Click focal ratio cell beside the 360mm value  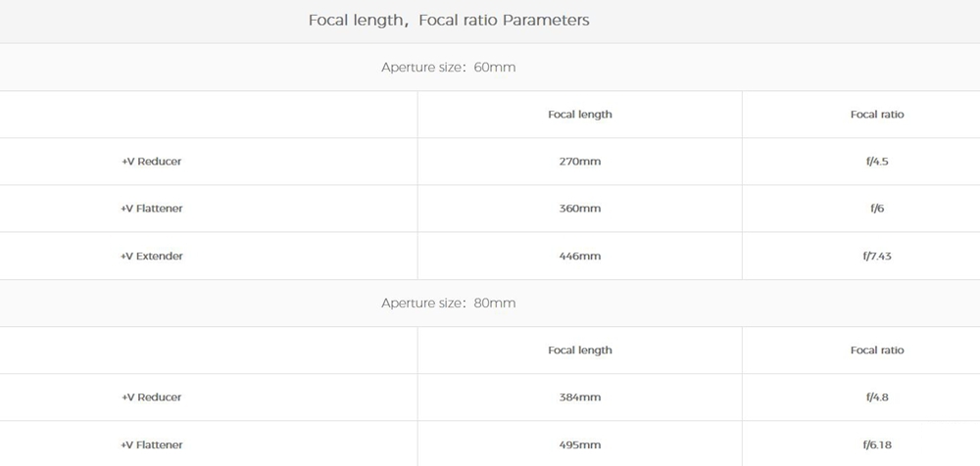[877, 209]
